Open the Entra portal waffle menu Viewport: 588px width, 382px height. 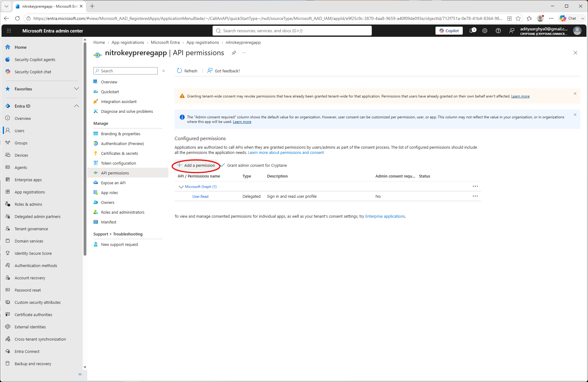coord(9,31)
